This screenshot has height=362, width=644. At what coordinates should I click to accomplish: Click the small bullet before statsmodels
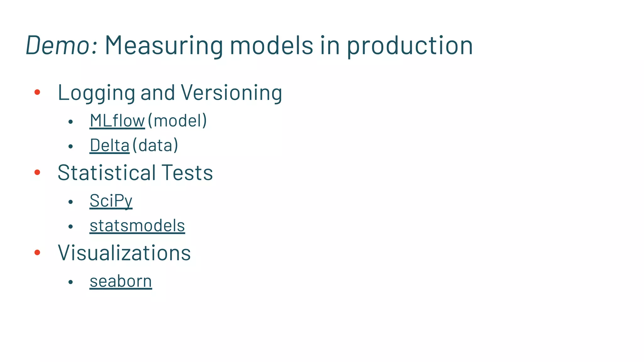[70, 227]
